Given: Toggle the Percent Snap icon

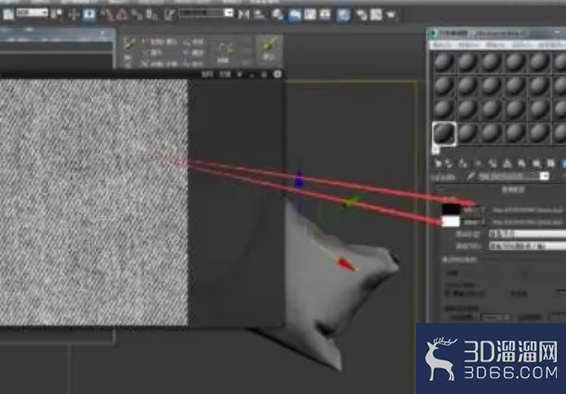Looking at the screenshot, I should coord(137,15).
